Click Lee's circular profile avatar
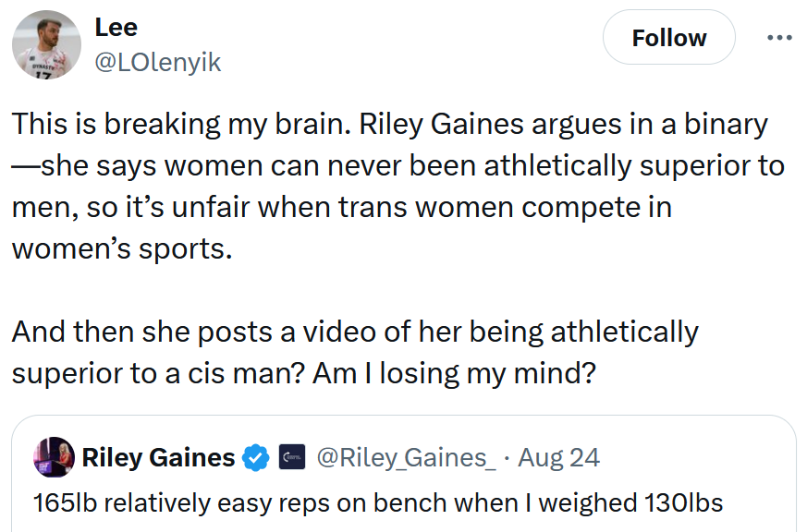 [45, 43]
